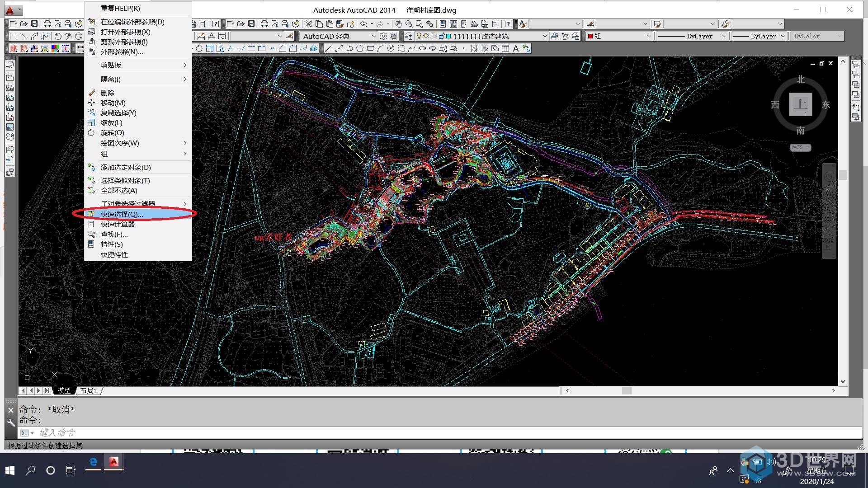Select the Polygon drawing tool
Screen dimensions: 868x488
360,48
